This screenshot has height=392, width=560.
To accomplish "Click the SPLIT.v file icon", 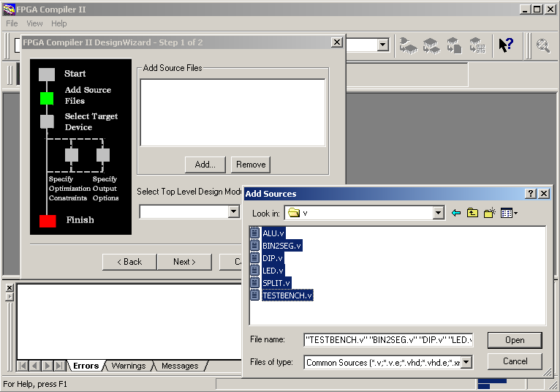I will coord(254,282).
